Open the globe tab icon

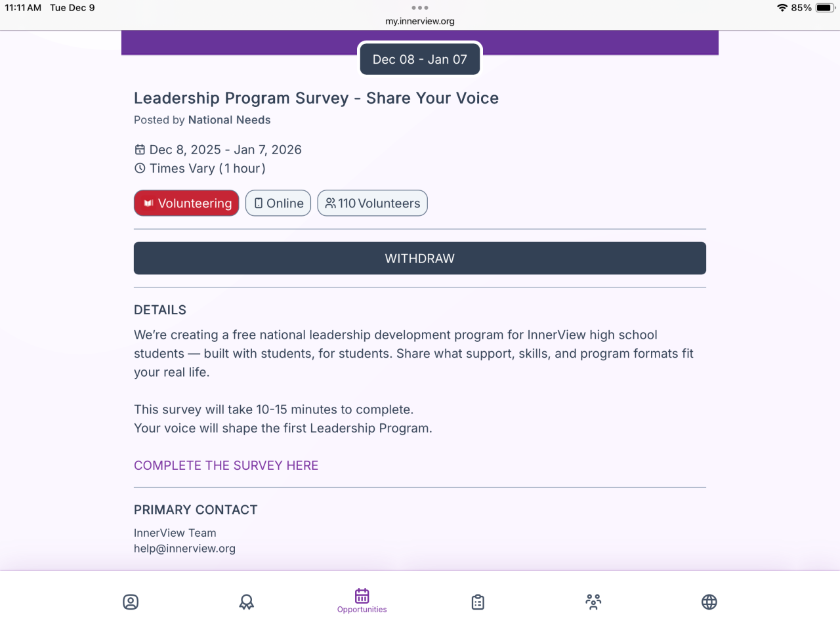[709, 602]
